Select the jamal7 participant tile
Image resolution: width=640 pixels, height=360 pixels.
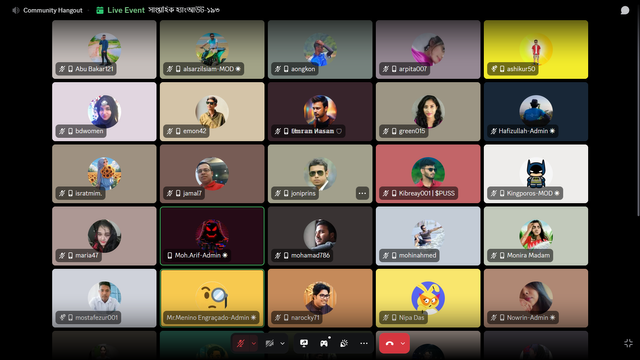click(x=212, y=174)
